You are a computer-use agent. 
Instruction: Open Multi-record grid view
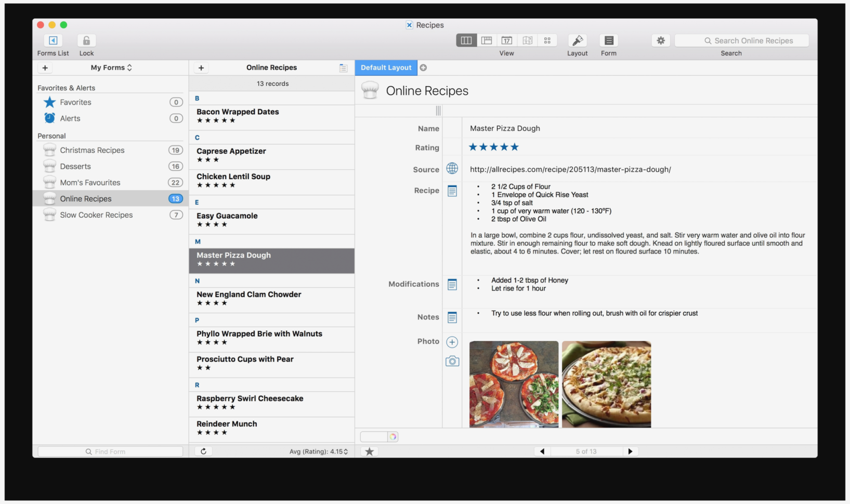tap(547, 40)
